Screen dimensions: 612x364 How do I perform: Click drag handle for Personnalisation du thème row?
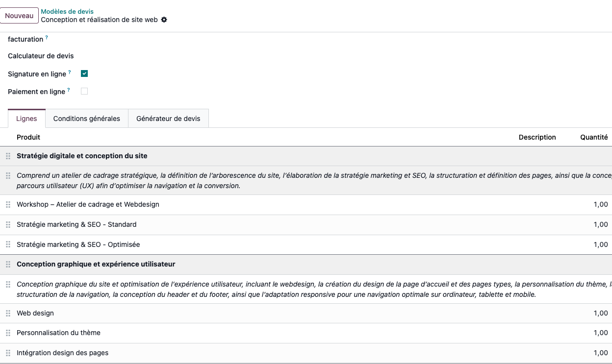8,333
